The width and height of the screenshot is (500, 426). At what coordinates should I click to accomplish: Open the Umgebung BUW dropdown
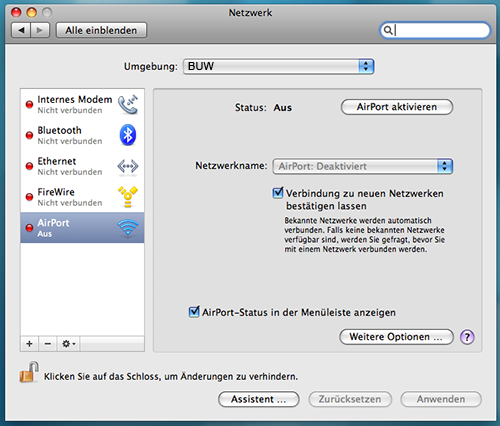click(x=279, y=66)
